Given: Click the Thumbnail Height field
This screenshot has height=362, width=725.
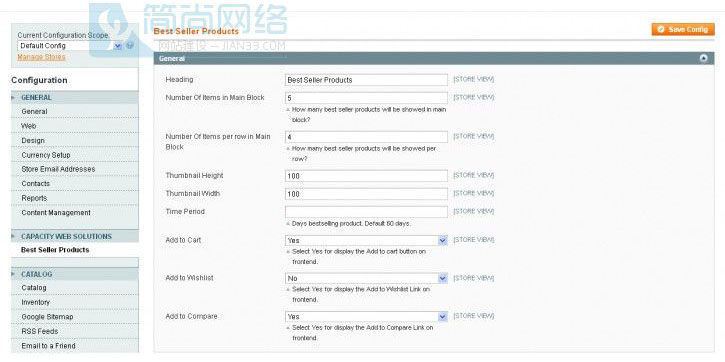Looking at the screenshot, I should click(366, 176).
